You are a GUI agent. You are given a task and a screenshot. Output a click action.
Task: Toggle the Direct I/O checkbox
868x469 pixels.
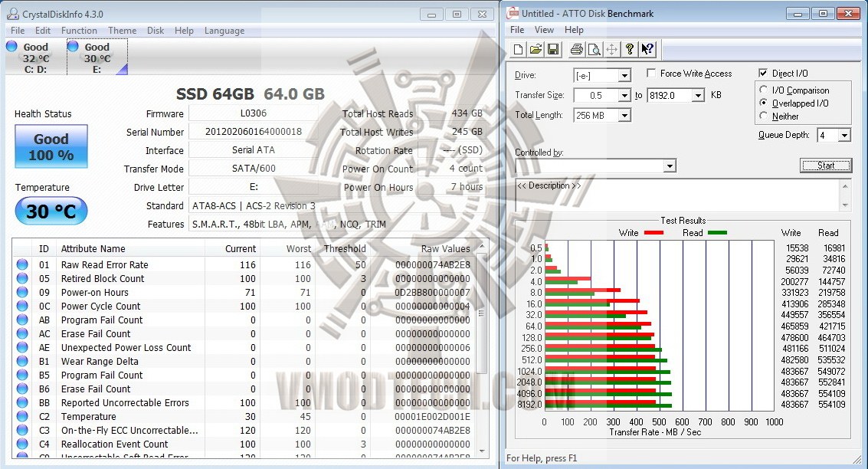[763, 73]
